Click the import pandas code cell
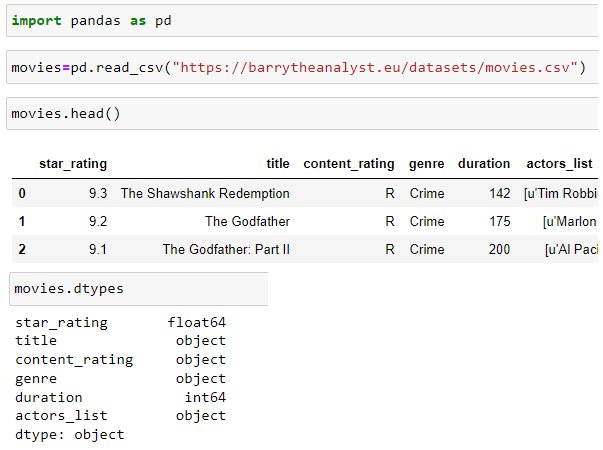This screenshot has width=603, height=450. tap(300, 21)
